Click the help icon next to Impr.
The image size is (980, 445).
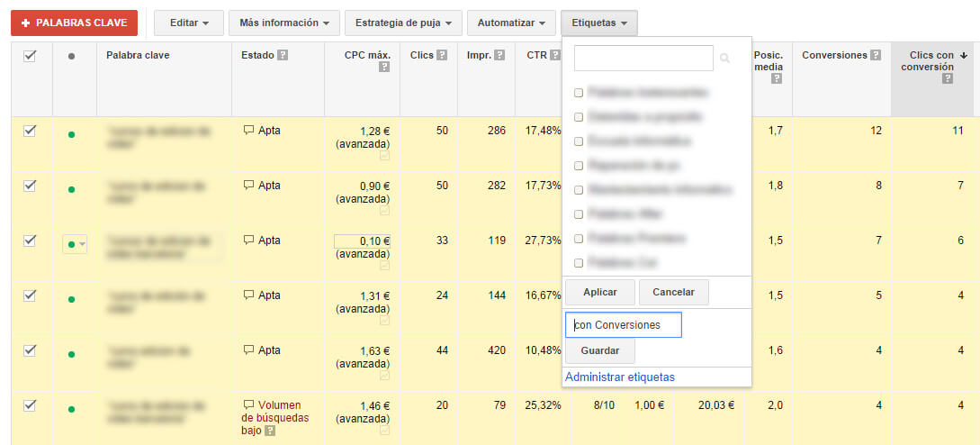point(498,56)
